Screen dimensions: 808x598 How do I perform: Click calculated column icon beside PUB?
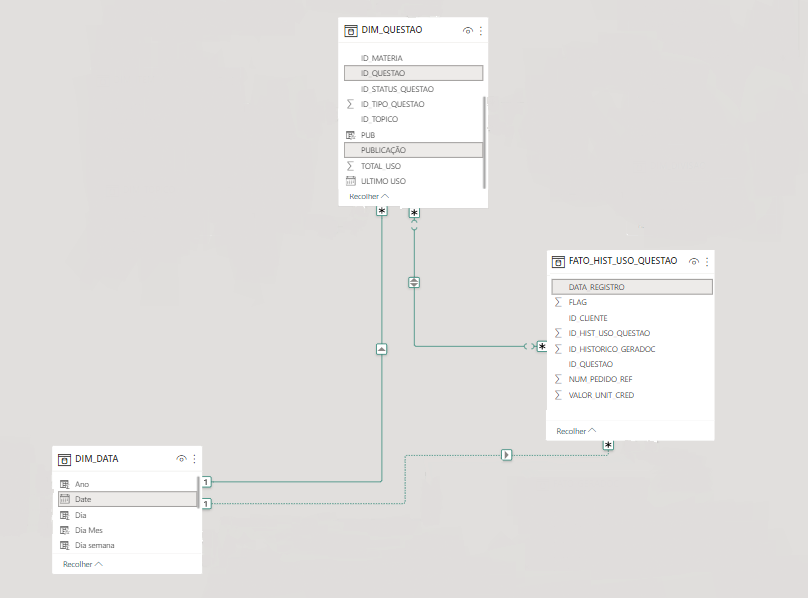coord(350,135)
